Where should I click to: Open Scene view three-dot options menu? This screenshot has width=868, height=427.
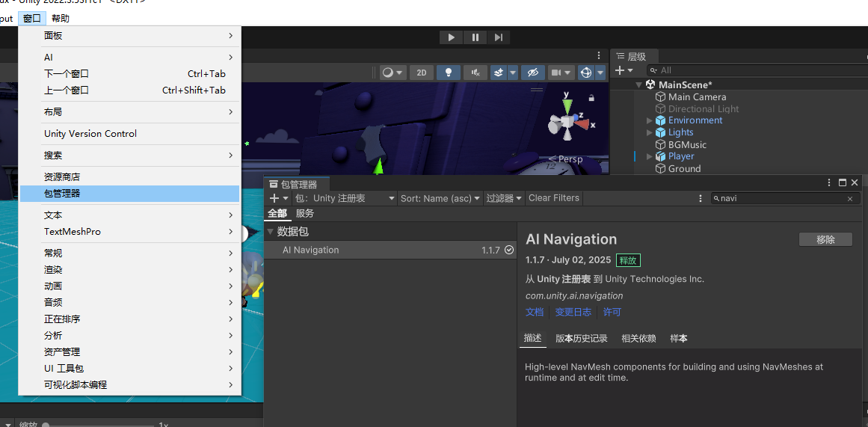click(x=598, y=55)
